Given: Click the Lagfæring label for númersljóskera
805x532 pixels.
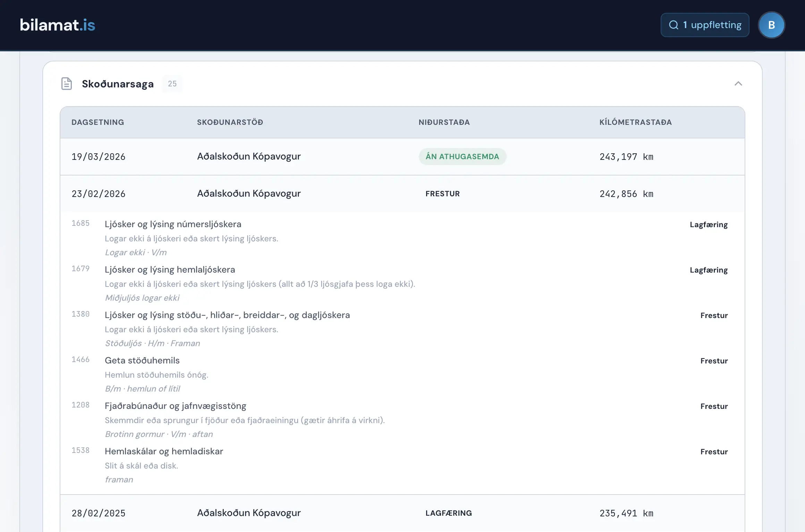Looking at the screenshot, I should [x=709, y=225].
